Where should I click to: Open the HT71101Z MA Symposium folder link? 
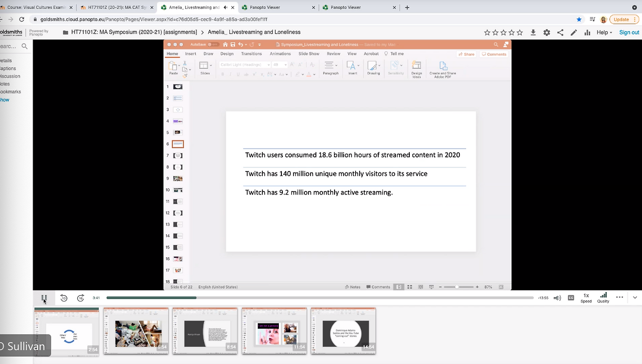tap(134, 32)
